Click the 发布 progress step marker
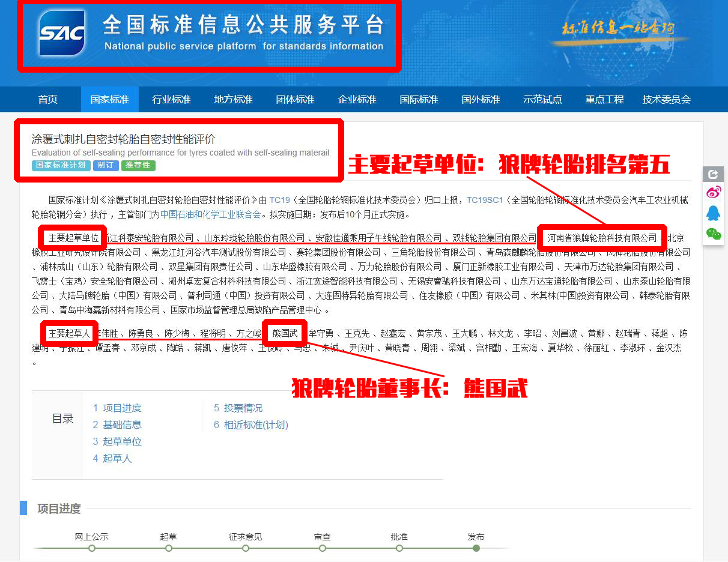This screenshot has width=728, height=562. click(476, 548)
